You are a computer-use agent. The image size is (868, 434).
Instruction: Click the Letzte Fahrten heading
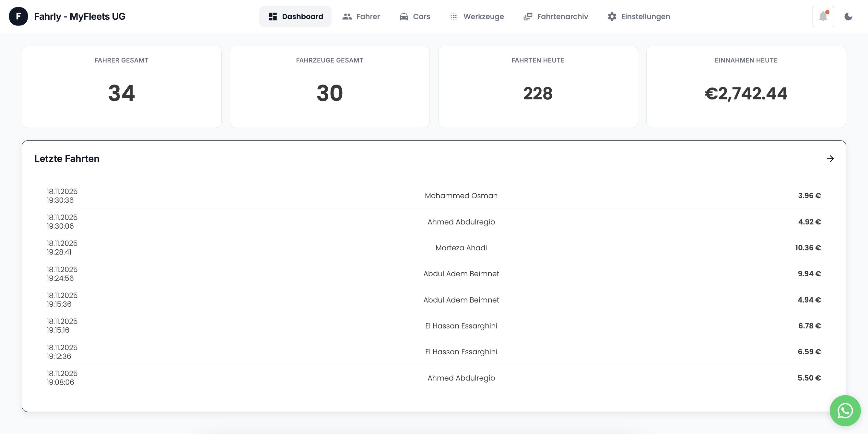click(x=66, y=159)
